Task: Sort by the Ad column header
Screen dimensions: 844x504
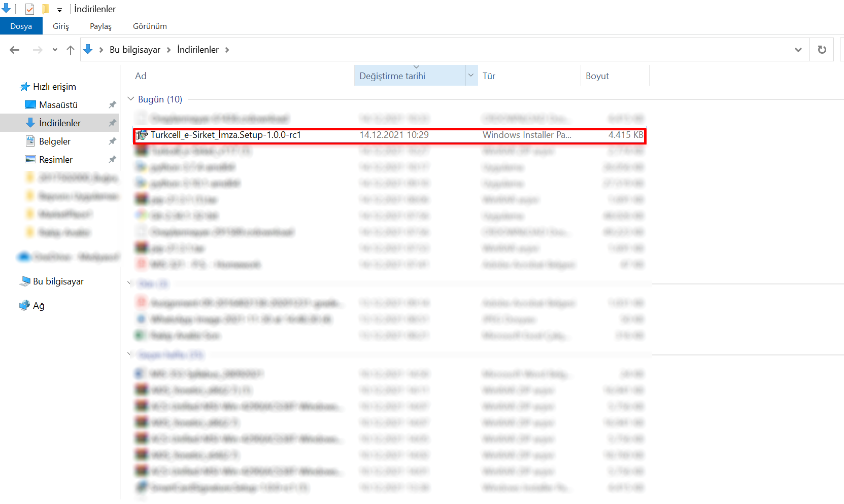Action: (141, 76)
